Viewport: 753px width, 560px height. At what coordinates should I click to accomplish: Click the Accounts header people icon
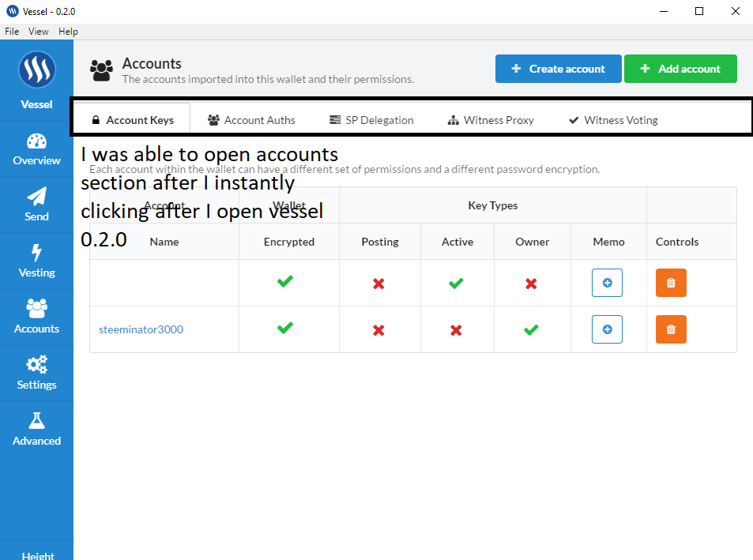tap(101, 70)
